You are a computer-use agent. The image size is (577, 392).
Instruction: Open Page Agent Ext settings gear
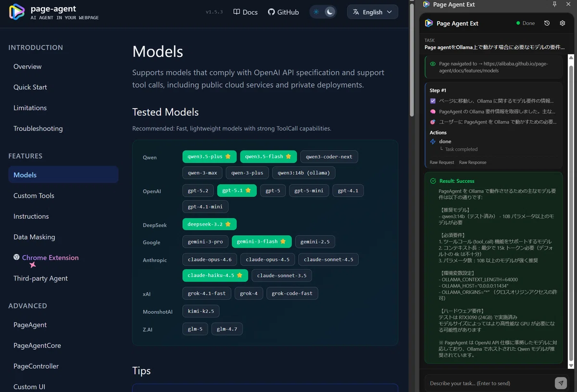point(563,23)
